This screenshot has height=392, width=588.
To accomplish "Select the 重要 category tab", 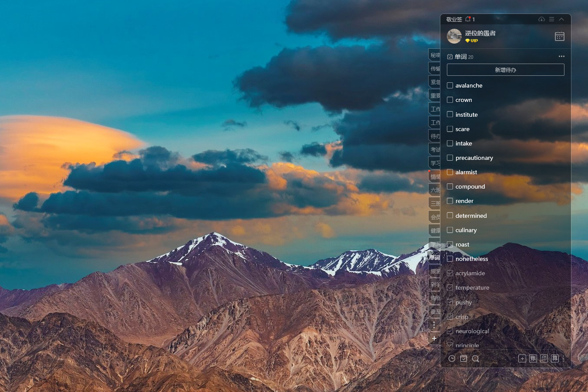I will 435,95.
